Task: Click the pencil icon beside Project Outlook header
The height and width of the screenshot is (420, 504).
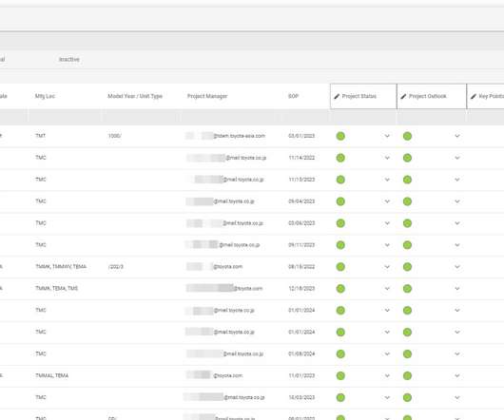Action: click(x=403, y=96)
